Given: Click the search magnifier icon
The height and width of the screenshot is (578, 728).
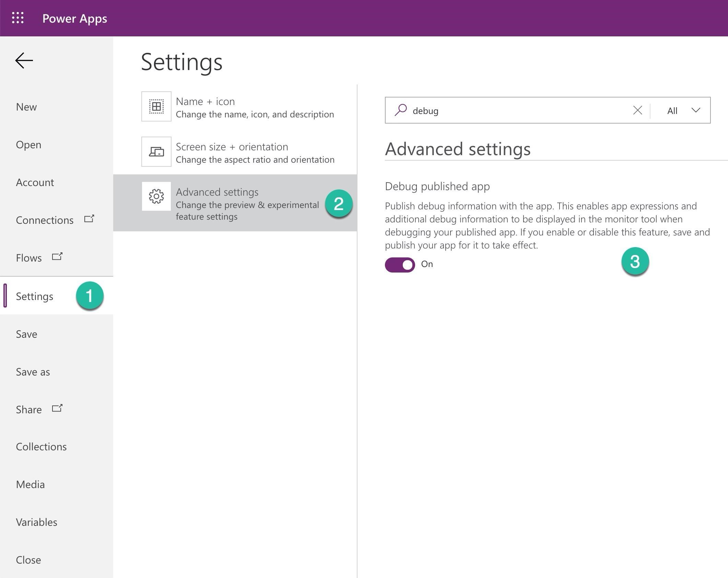Looking at the screenshot, I should [x=400, y=110].
